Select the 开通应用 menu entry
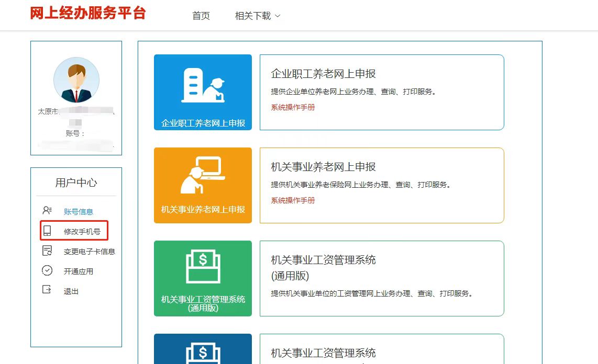598x364 pixels. [79, 271]
